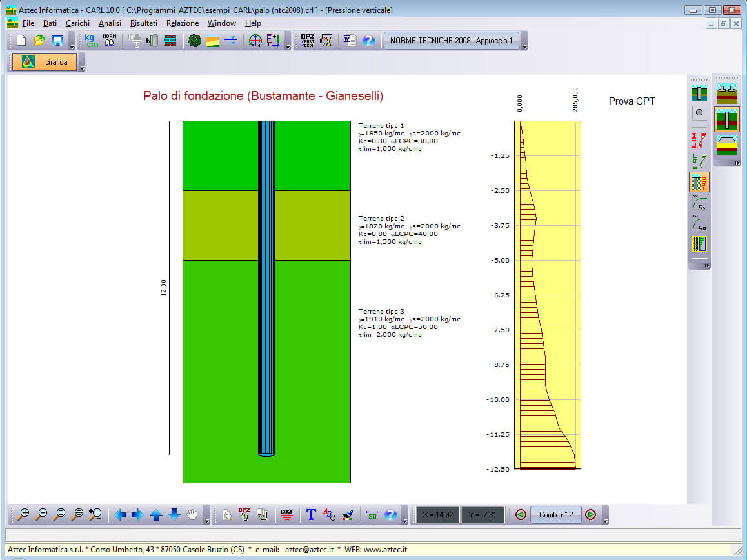Image resolution: width=747 pixels, height=560 pixels.
Task: Open the NORM standards book icon
Action: click(x=110, y=41)
